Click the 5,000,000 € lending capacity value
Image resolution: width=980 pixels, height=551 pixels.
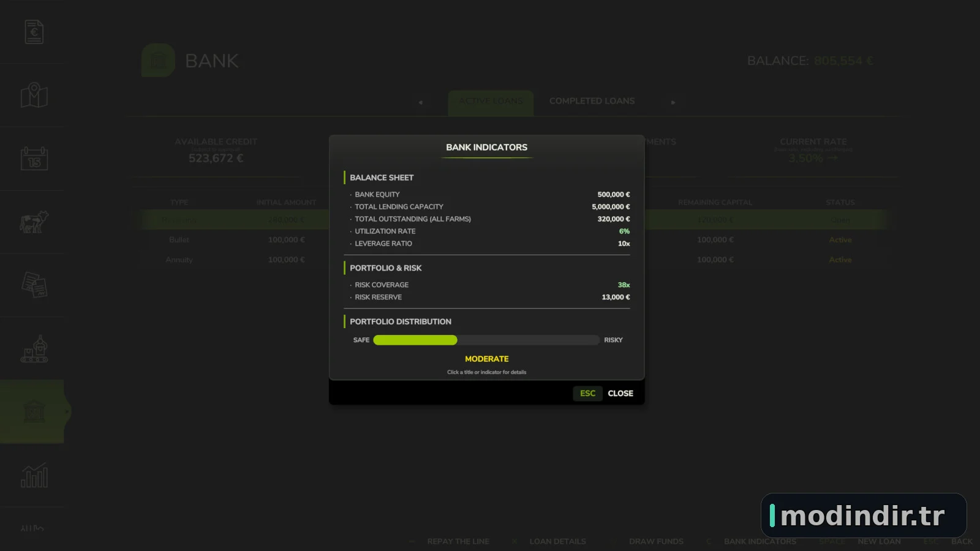click(x=611, y=206)
